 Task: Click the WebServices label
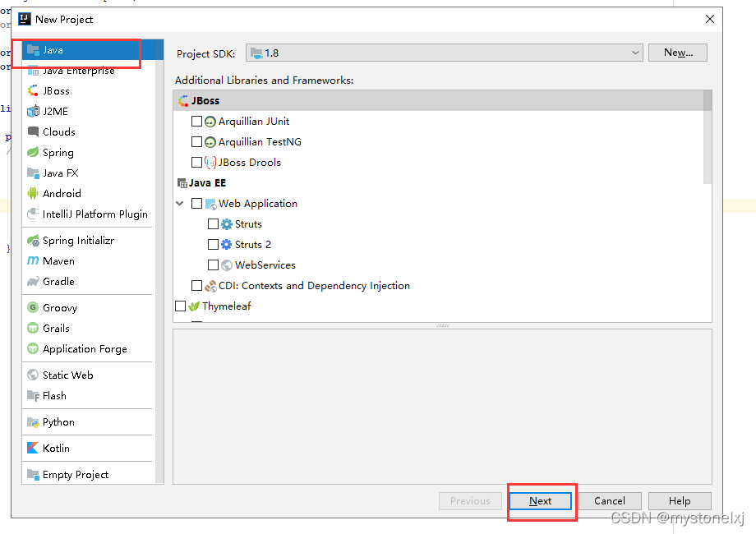pyautogui.click(x=265, y=265)
